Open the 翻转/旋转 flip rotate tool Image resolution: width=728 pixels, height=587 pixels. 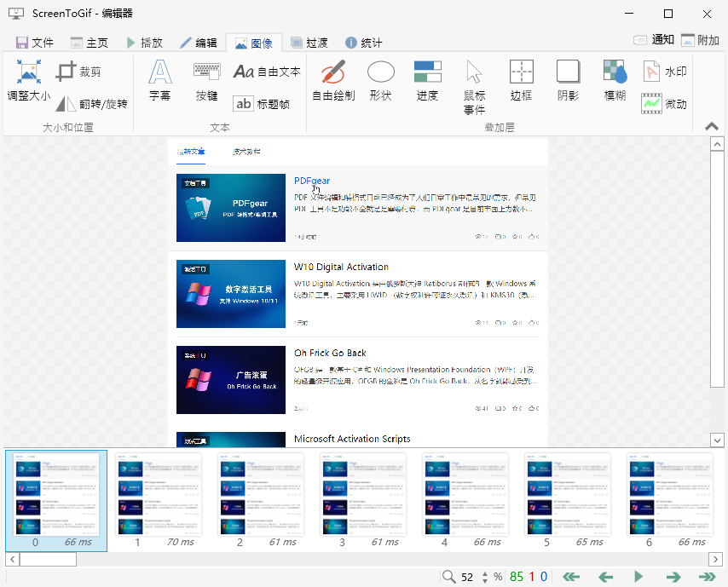91,103
